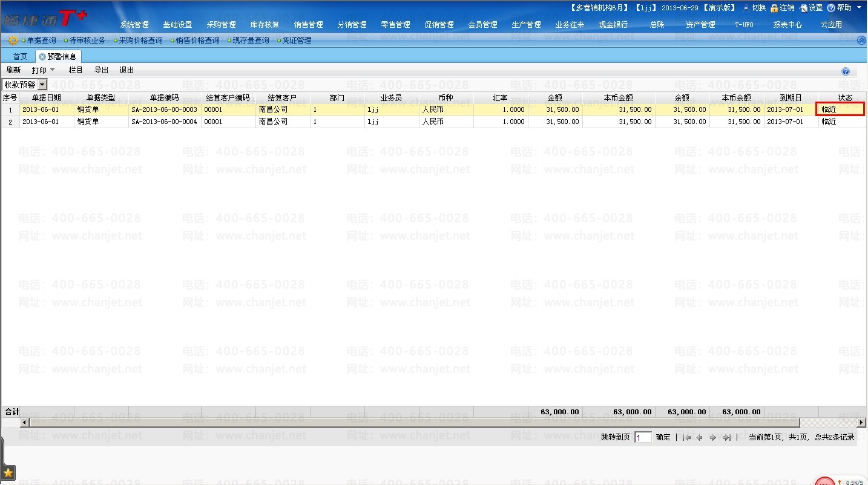
Task: Open the 云应用 menu
Action: (831, 25)
